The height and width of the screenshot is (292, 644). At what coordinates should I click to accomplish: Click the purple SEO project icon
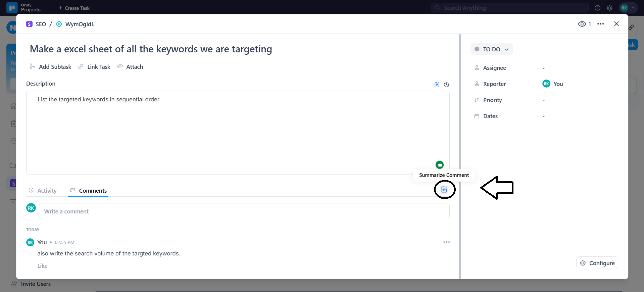(x=29, y=24)
